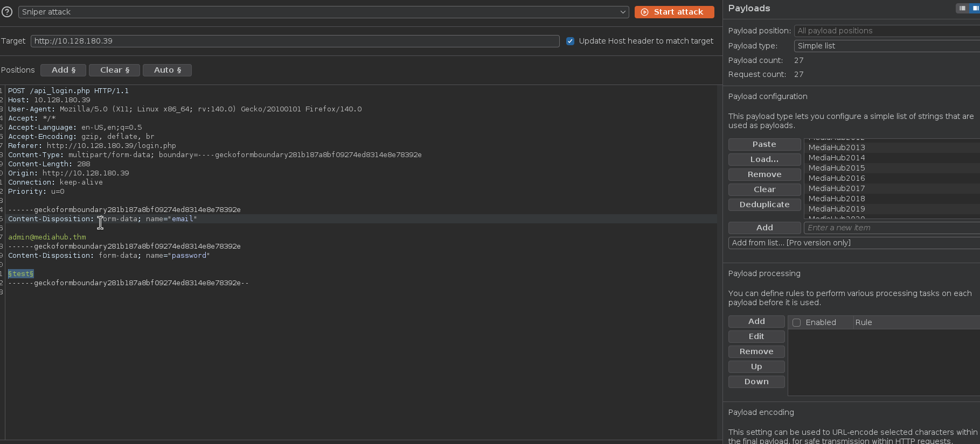Screen dimensions: 980x444
Task: Click the User-Agent header line
Action: click(x=185, y=109)
